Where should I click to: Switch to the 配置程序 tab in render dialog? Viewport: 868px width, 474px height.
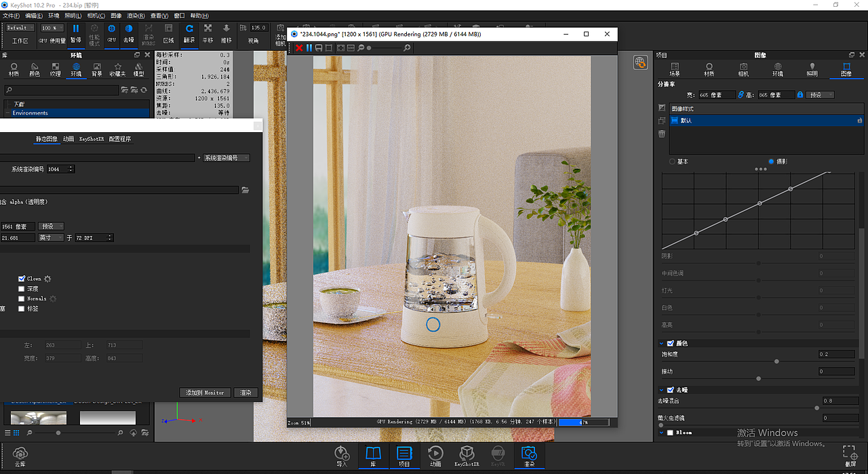click(x=120, y=139)
